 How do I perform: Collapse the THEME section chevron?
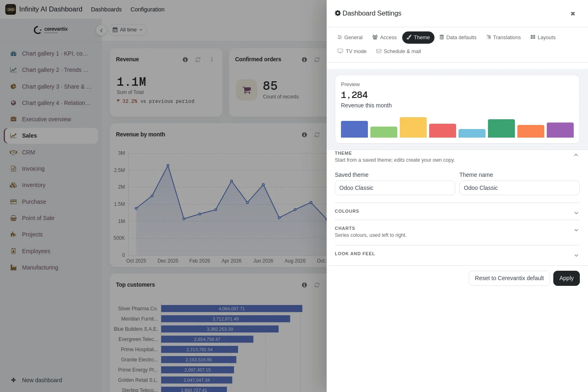[x=576, y=155]
